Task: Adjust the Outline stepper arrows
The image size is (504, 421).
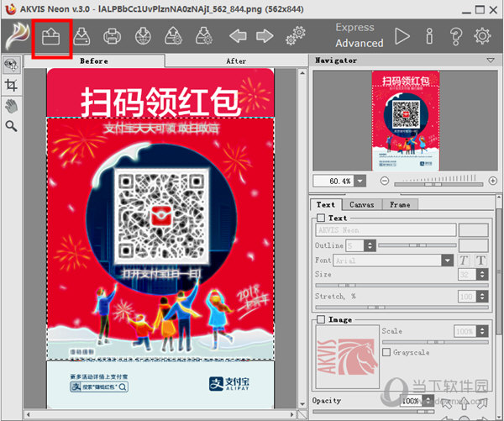Action: click(x=370, y=245)
